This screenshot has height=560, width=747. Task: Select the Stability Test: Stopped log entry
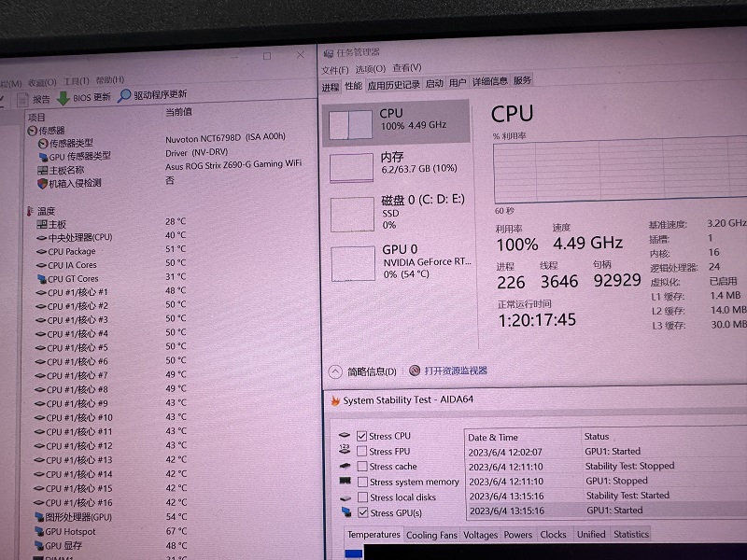click(606, 466)
